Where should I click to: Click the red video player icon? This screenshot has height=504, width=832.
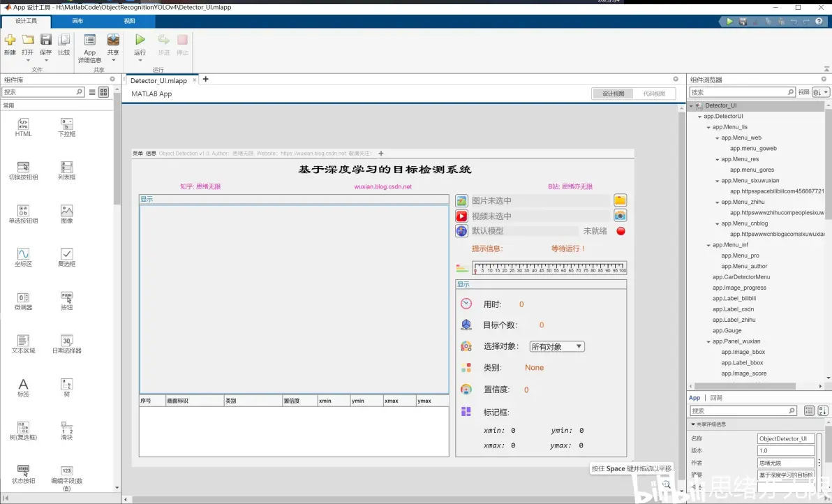(x=461, y=216)
